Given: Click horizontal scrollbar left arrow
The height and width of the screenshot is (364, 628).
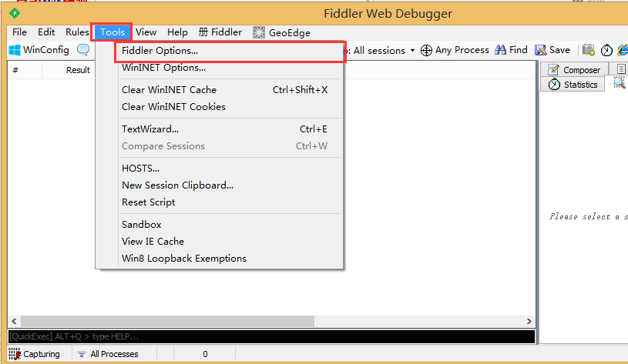Looking at the screenshot, I should click(x=14, y=321).
